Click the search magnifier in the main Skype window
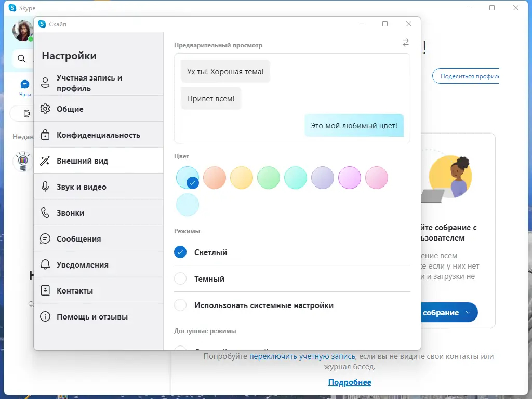The height and width of the screenshot is (399, 532). pos(22,59)
